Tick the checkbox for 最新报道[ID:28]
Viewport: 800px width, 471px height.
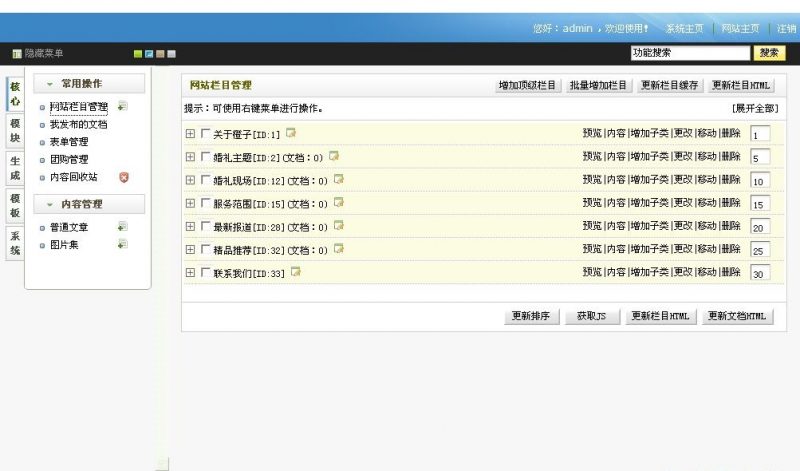pos(205,226)
